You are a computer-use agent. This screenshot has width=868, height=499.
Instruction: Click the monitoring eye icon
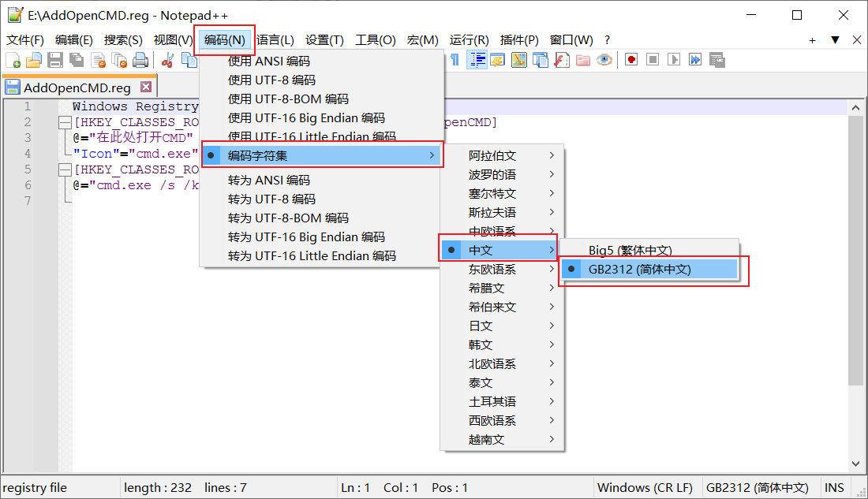[604, 60]
